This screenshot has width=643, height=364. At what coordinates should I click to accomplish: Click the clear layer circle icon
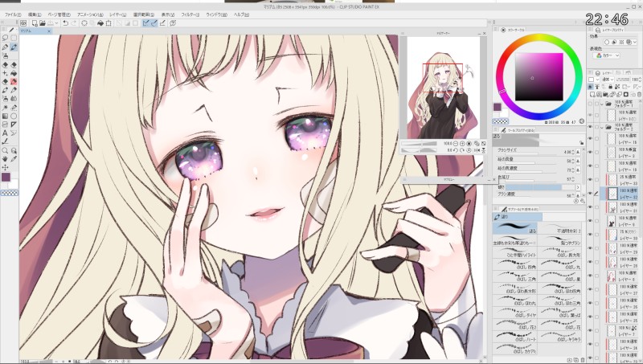(x=84, y=23)
